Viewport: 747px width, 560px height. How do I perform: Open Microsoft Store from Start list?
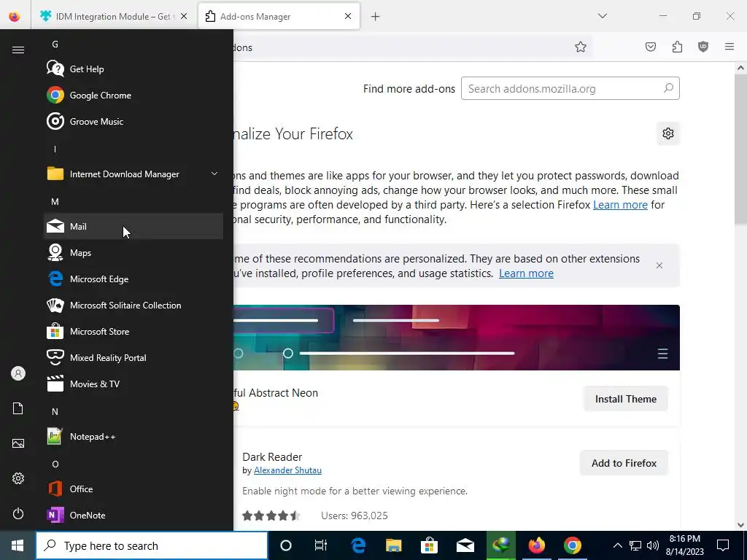[x=133, y=332]
